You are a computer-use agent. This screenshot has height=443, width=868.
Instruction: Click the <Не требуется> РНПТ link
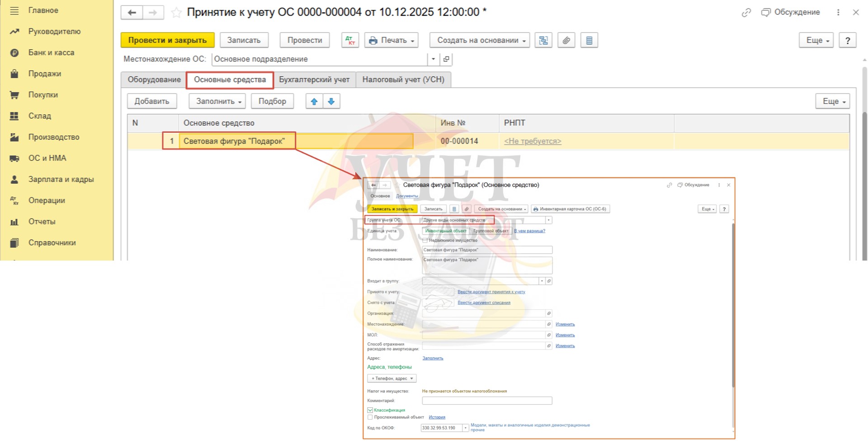(x=532, y=141)
